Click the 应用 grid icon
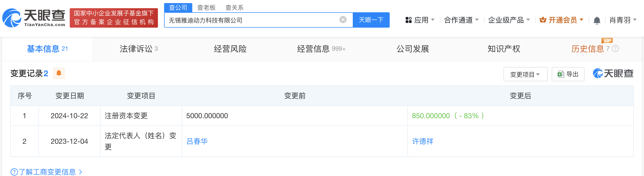The height and width of the screenshot is (176, 644). click(408, 20)
